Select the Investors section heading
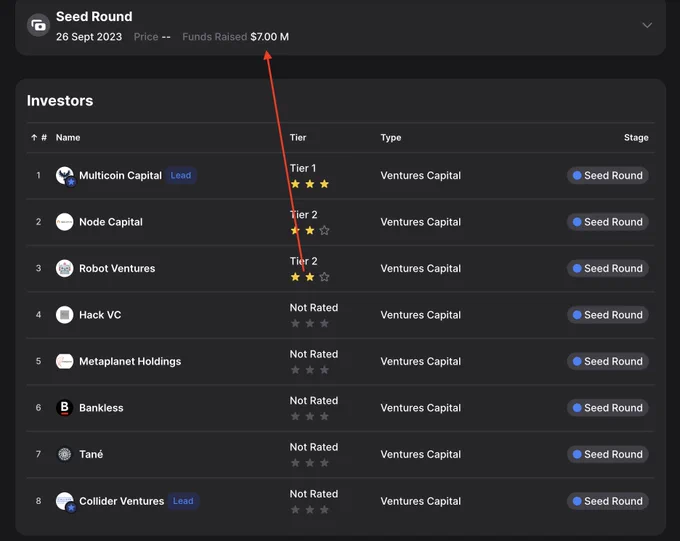This screenshot has width=680, height=541. pos(60,101)
